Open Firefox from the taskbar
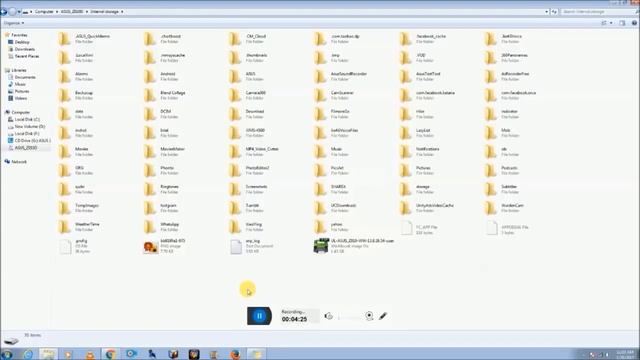This screenshot has width=640, height=360. pos(236,354)
